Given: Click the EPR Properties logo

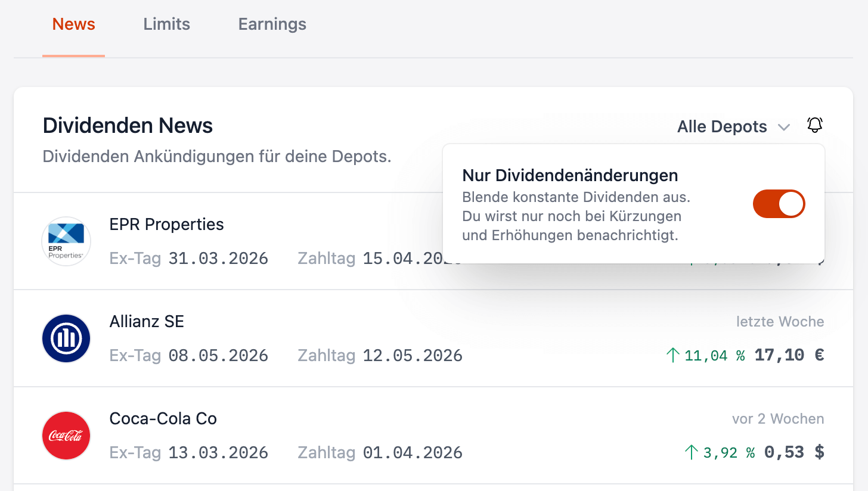Looking at the screenshot, I should click(x=66, y=241).
